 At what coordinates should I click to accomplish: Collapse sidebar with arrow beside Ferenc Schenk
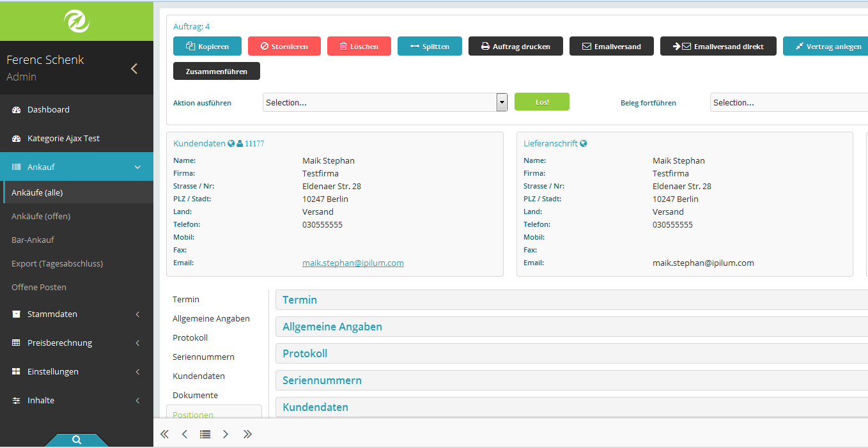134,68
